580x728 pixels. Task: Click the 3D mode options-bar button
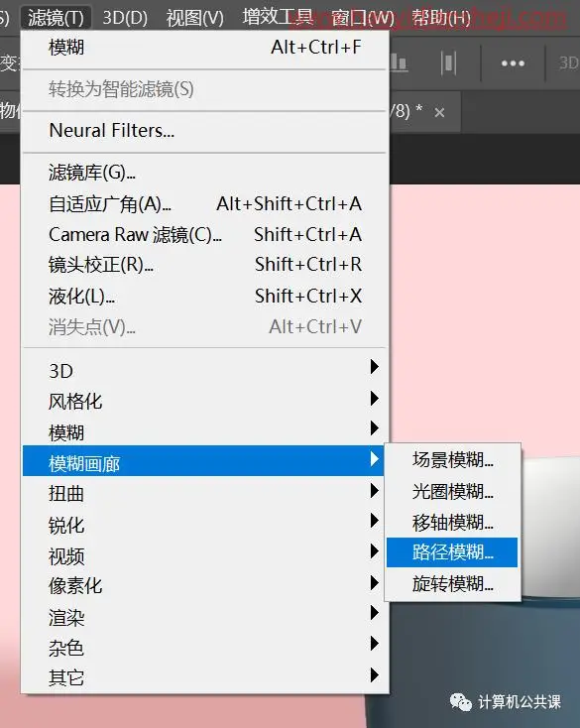pyautogui.click(x=568, y=62)
